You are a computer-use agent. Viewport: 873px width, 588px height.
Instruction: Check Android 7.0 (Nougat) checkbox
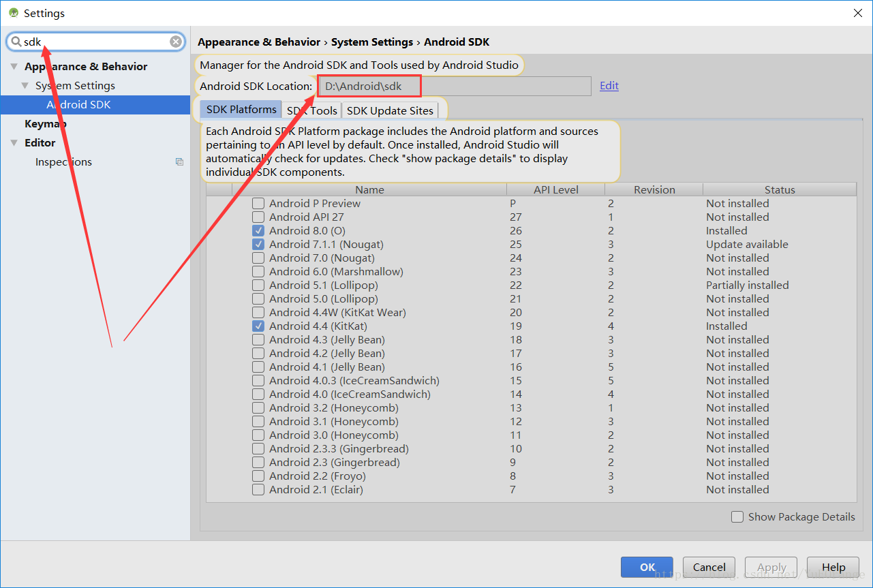point(258,258)
